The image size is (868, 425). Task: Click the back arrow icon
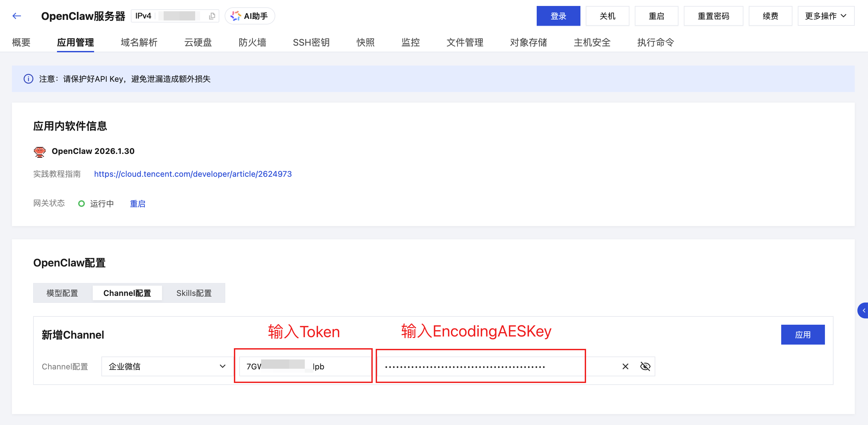point(17,16)
